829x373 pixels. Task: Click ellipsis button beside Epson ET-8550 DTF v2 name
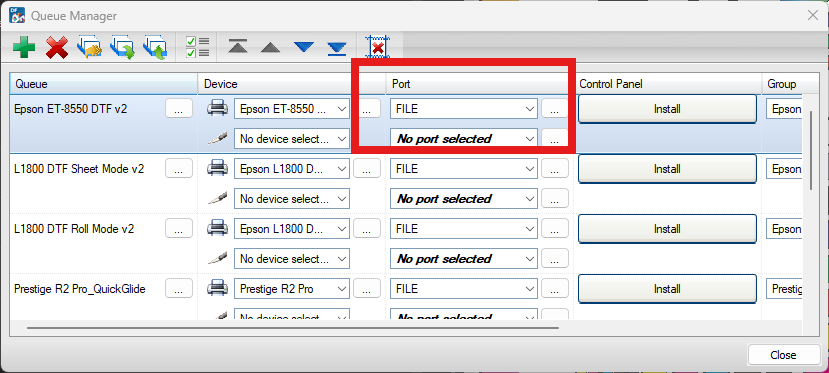click(x=179, y=109)
